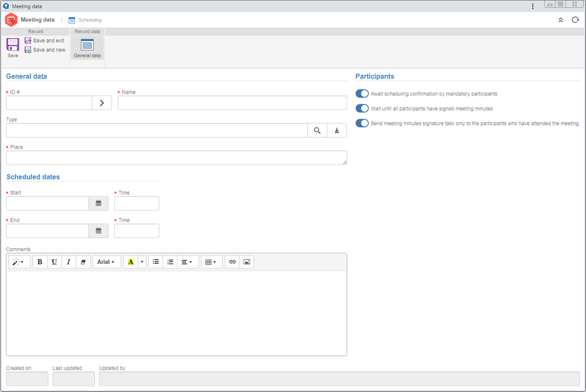This screenshot has height=392, width=586.
Task: Toggle bold formatting in Comments
Action: 40,262
